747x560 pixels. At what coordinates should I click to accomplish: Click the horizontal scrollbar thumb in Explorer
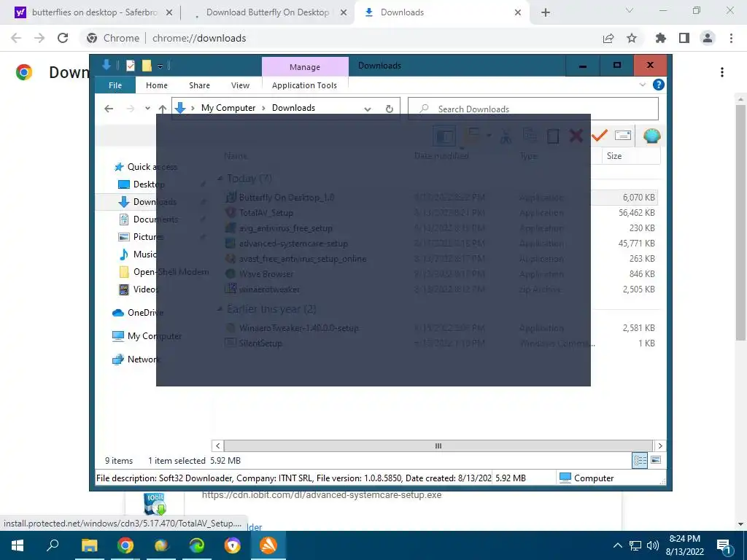coord(438,446)
